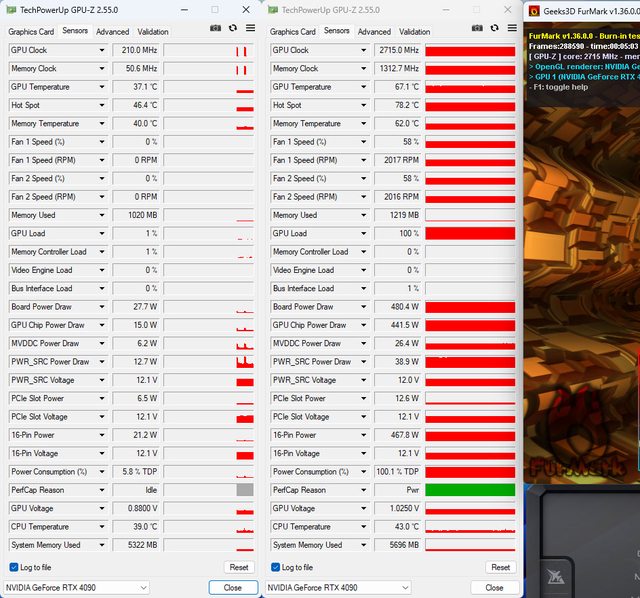The width and height of the screenshot is (640, 598).
Task: Expand the Board Power Draw dropdown in right window
Action: [364, 307]
